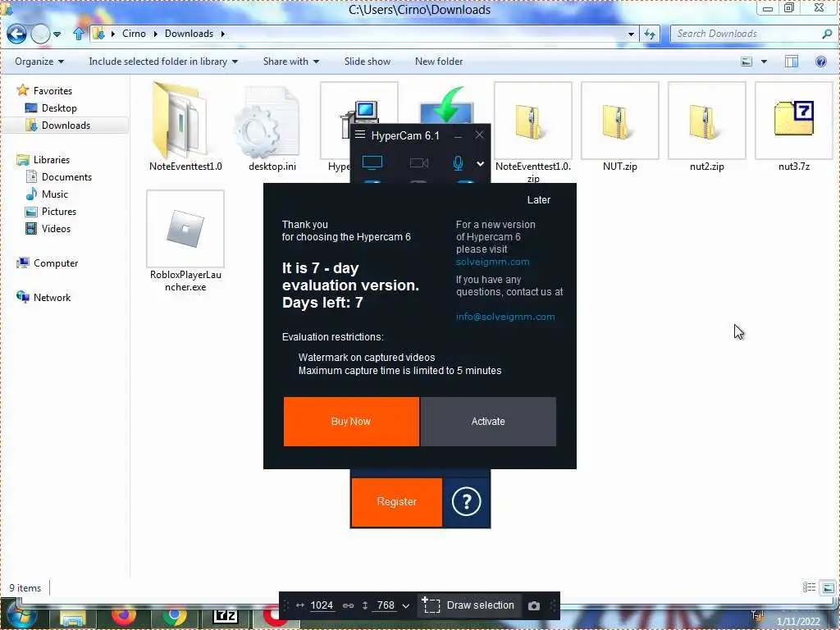Image resolution: width=840 pixels, height=630 pixels.
Task: Click the Up folder arrow icon
Action: coord(79,34)
